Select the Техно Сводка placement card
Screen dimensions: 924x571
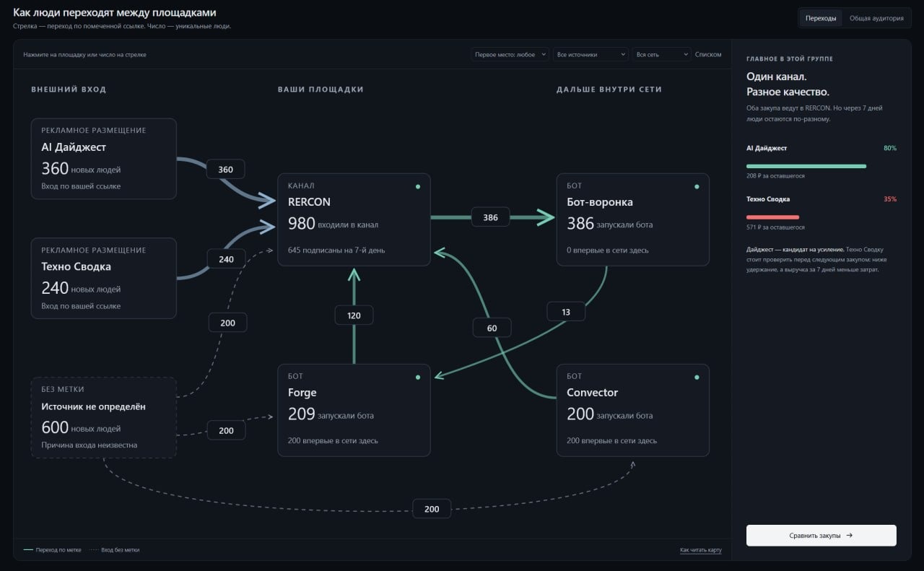tap(104, 278)
